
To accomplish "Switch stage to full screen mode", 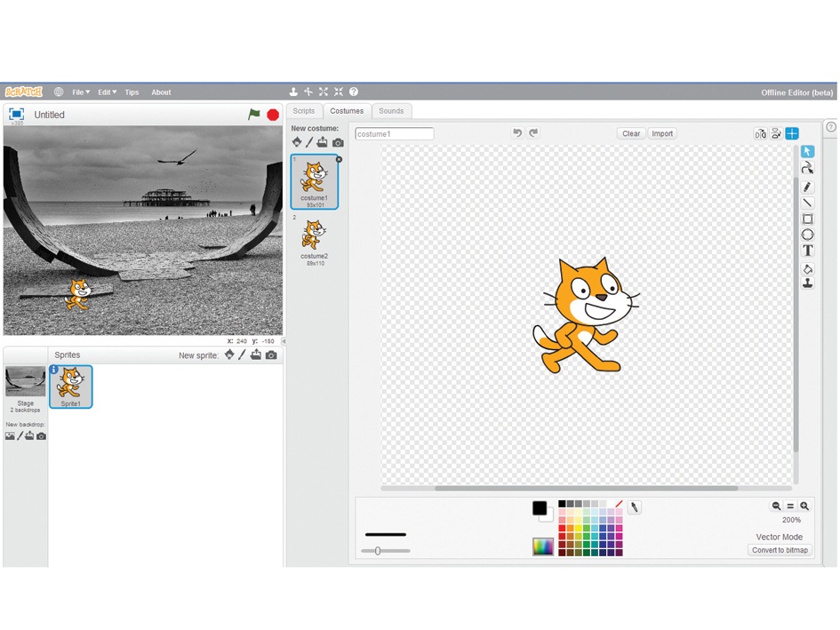I will pos(17,114).
